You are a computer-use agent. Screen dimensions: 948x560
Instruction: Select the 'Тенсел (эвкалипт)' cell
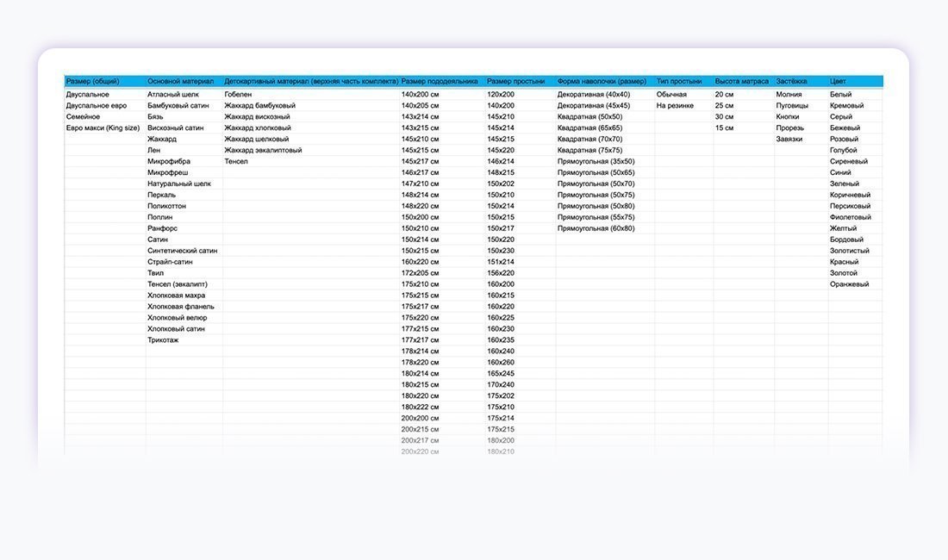coord(178,284)
